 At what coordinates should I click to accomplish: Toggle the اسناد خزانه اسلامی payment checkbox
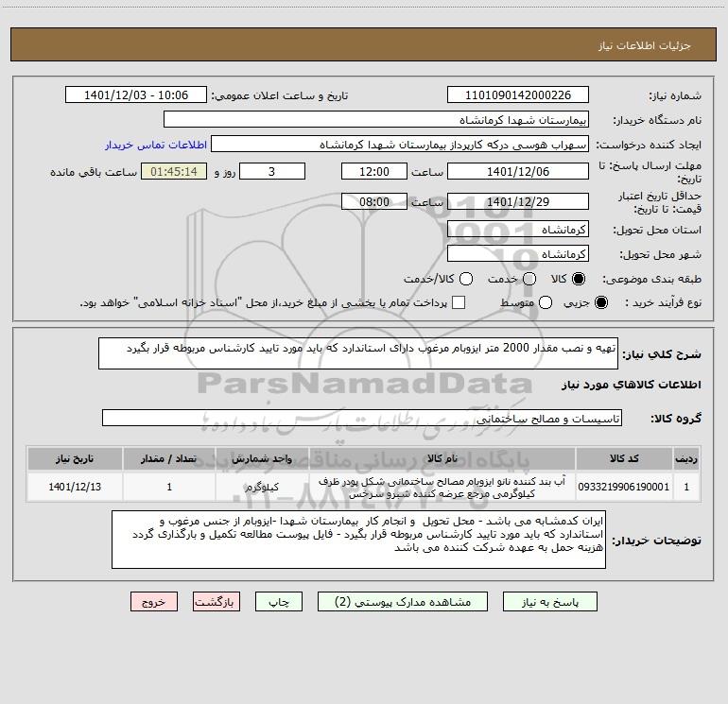459,302
